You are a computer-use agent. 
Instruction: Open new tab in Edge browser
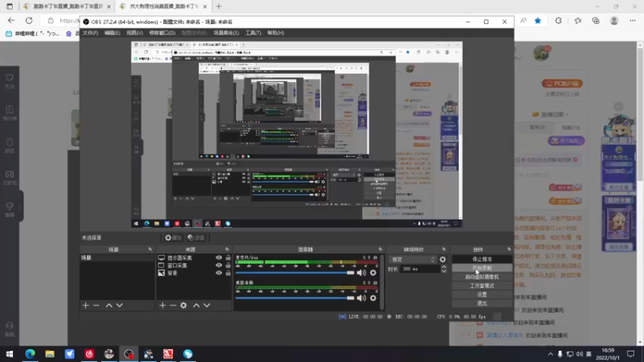tap(218, 6)
